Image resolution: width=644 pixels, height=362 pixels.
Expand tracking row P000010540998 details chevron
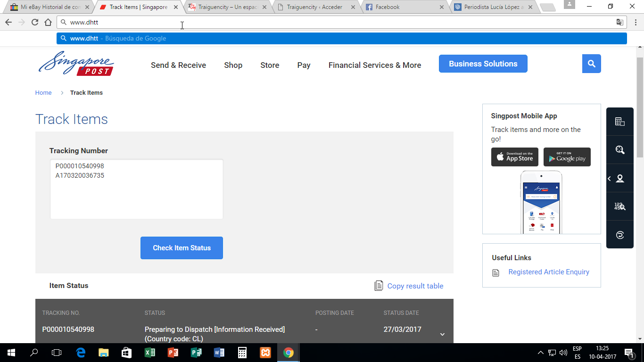pyautogui.click(x=442, y=334)
